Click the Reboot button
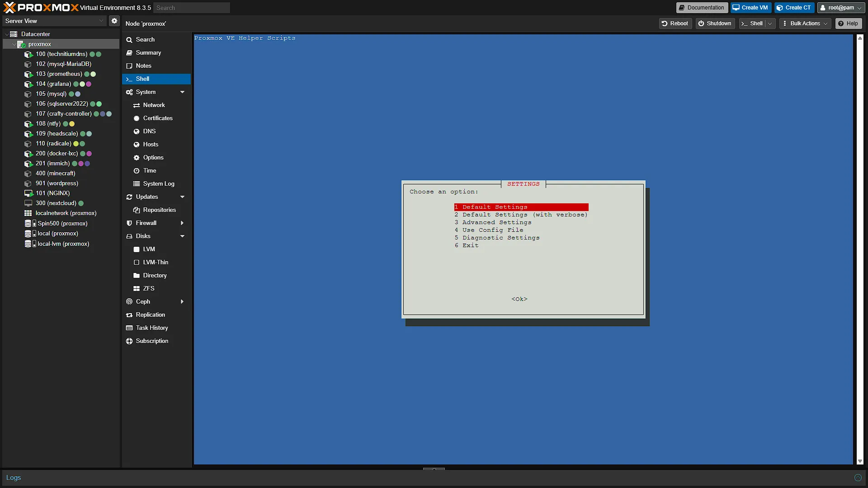The image size is (868, 488). [675, 23]
